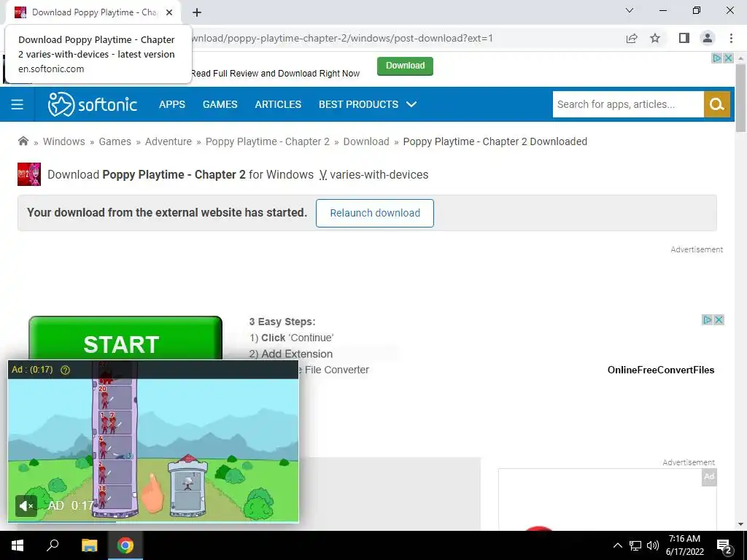Click the OnlineFreeConvertFiles ad text
747x560 pixels.
(661, 370)
